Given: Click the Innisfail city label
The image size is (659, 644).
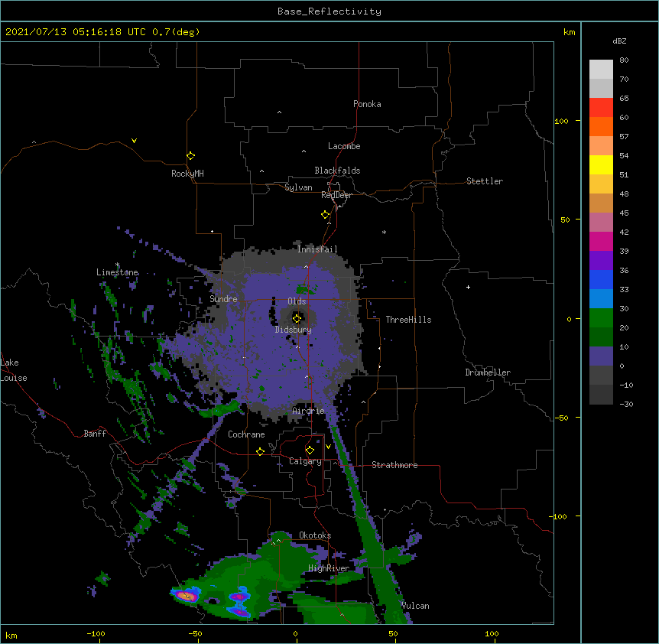Looking at the screenshot, I should point(317,249).
